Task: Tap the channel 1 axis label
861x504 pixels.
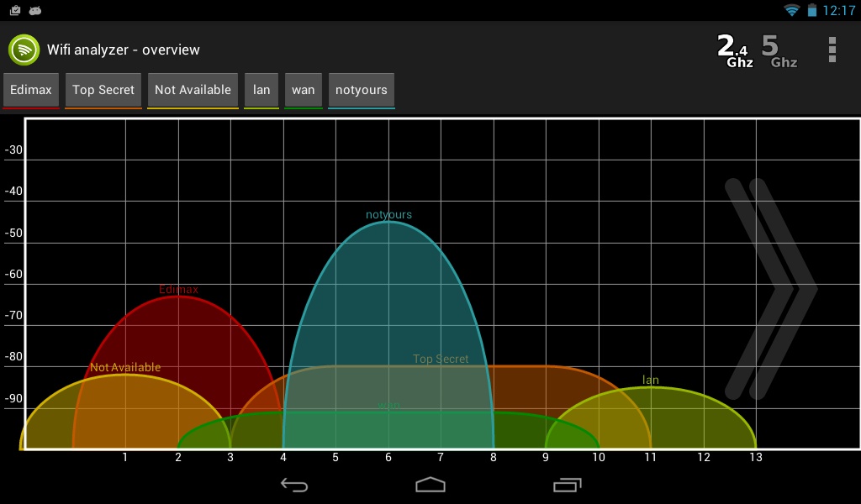Action: point(125,458)
